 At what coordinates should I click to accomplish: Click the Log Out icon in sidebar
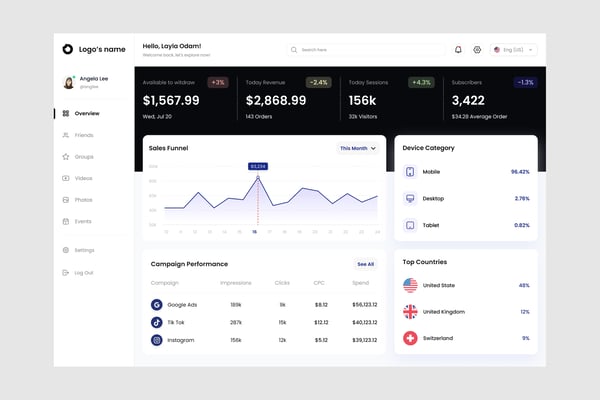(x=66, y=273)
